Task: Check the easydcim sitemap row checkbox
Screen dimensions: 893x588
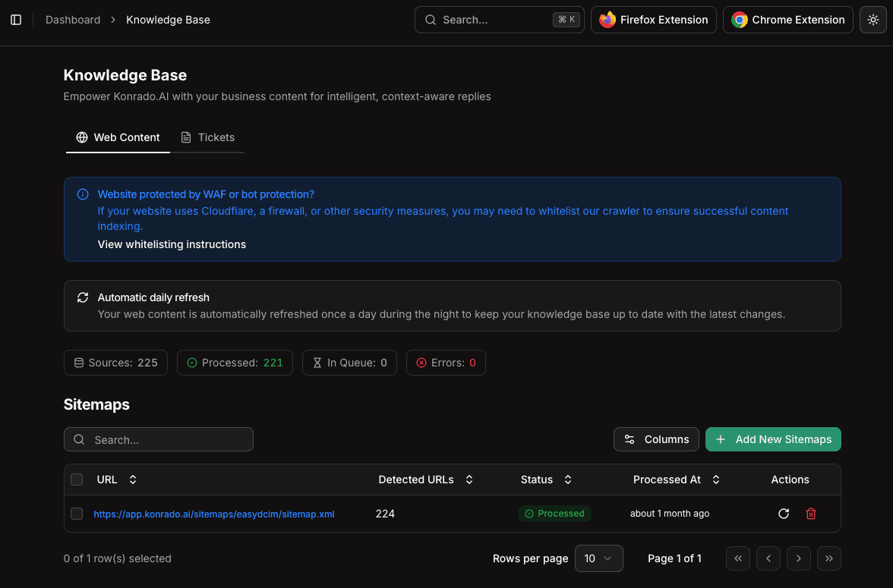Action: (77, 514)
